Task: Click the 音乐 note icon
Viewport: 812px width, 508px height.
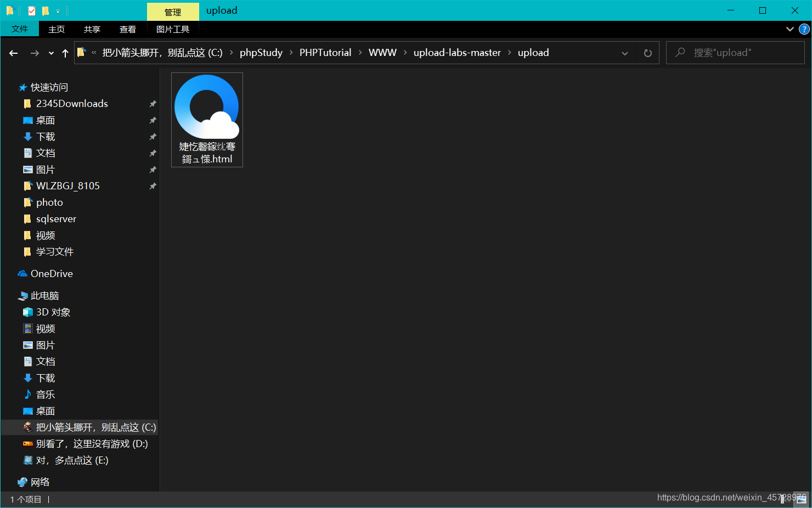Action: (x=27, y=394)
